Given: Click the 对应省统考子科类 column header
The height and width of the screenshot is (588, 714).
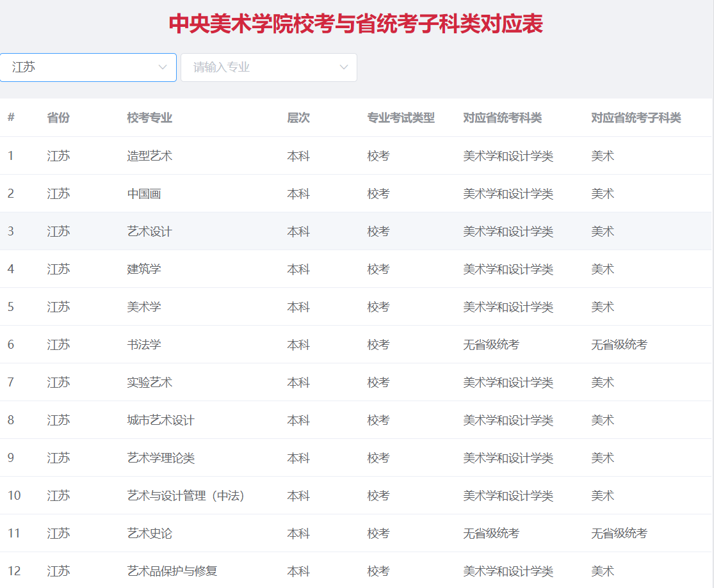Looking at the screenshot, I should pos(636,118).
